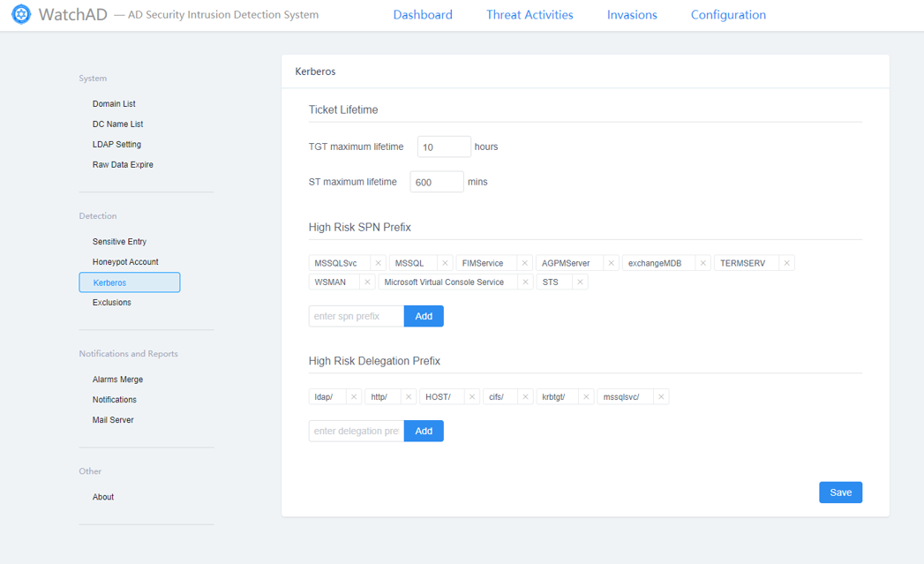The width and height of the screenshot is (924, 564).
Task: Click the Kerberos panel title
Action: 315,71
